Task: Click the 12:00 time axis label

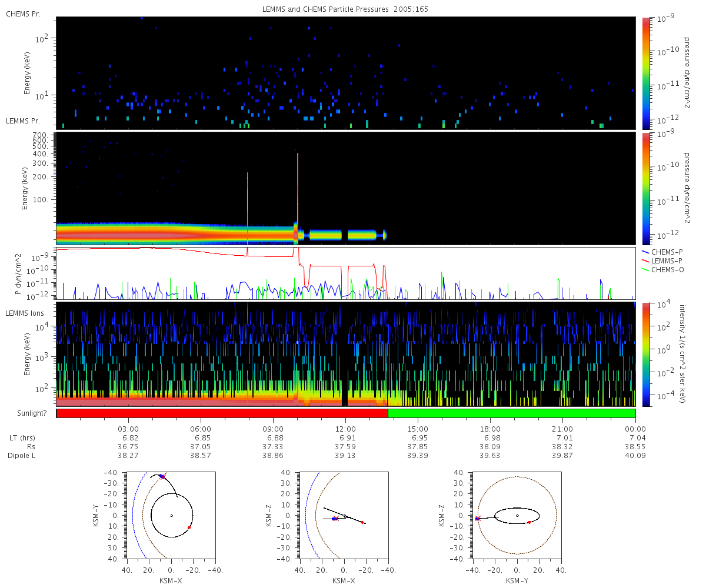Action: [345, 429]
